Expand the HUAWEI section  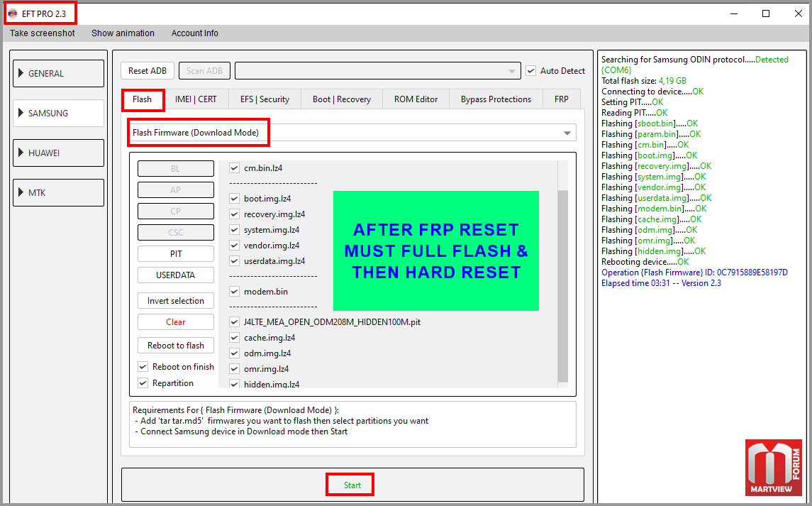[59, 153]
